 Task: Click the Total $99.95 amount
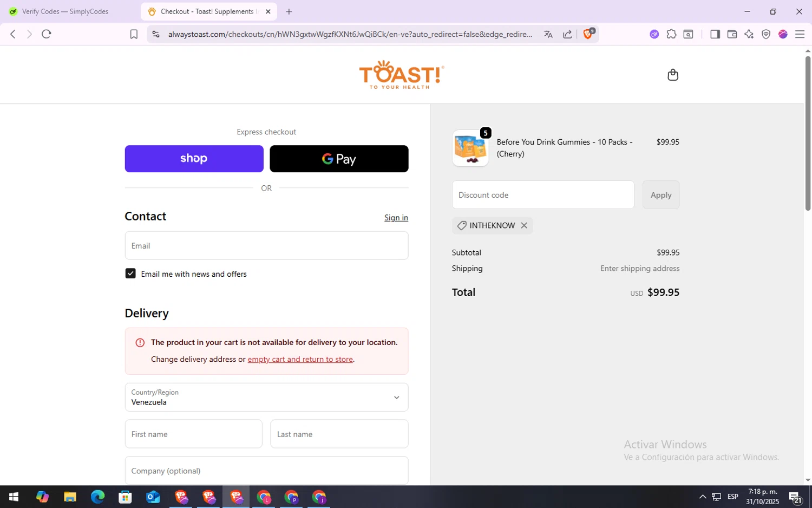click(x=663, y=292)
